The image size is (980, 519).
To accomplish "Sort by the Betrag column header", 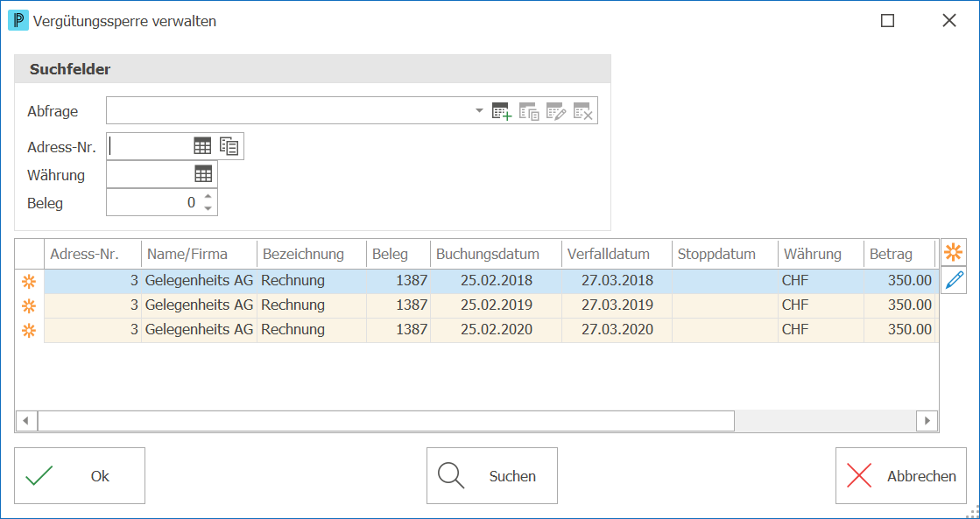I will (x=899, y=254).
